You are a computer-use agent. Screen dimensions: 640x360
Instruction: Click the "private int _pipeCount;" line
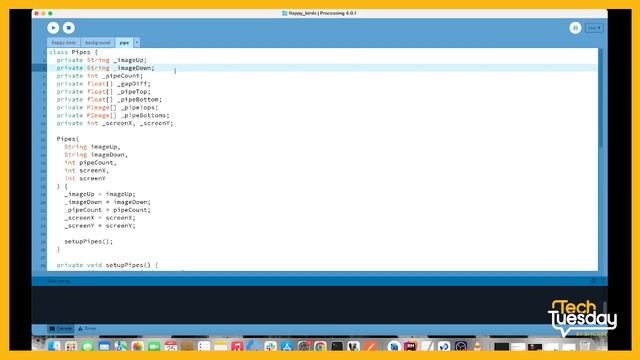[100, 76]
